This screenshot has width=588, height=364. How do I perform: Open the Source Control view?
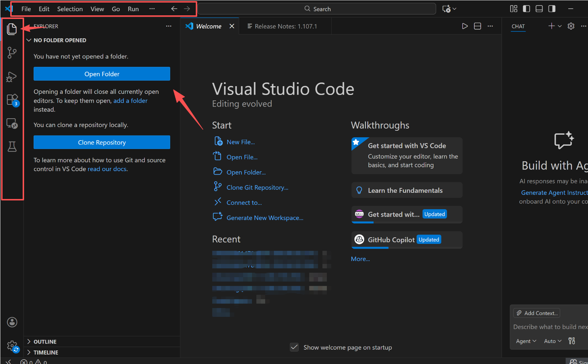point(12,53)
